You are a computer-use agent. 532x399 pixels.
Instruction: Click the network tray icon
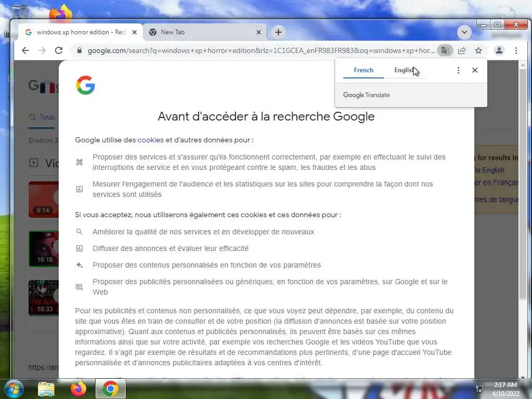[x=480, y=389]
